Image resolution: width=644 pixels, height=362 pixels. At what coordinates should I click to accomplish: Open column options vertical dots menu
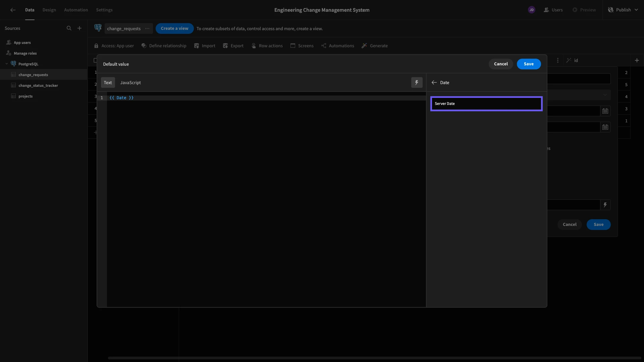point(557,60)
